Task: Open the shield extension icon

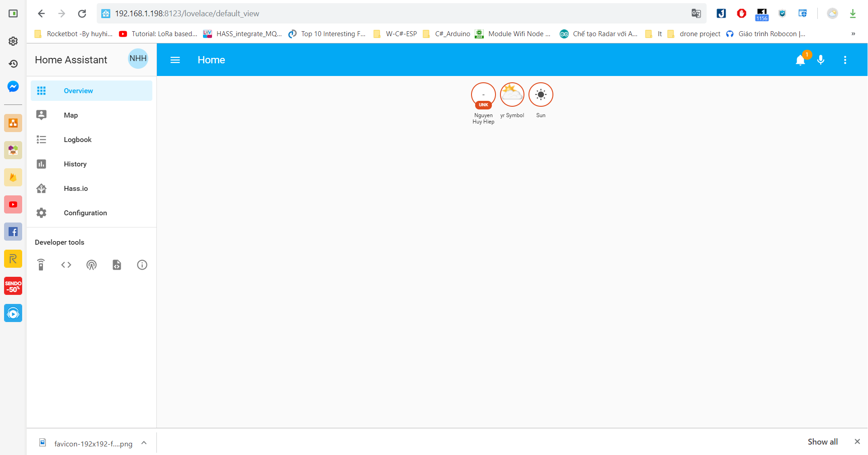Action: coord(782,14)
